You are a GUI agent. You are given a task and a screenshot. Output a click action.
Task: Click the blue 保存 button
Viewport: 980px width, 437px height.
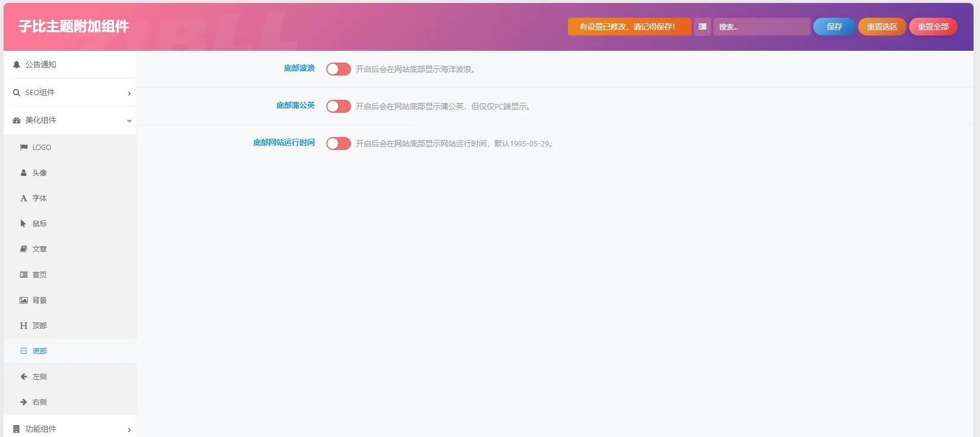click(x=834, y=27)
